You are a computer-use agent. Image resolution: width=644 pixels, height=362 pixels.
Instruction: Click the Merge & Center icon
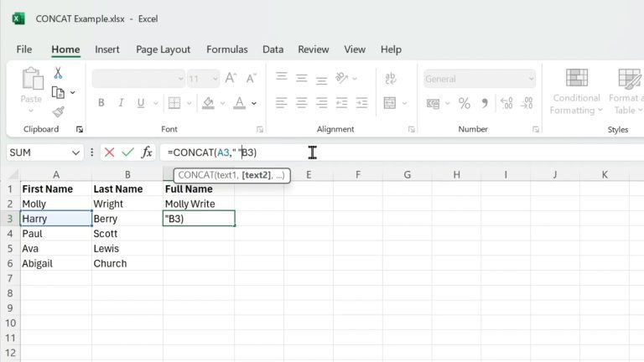pos(390,102)
